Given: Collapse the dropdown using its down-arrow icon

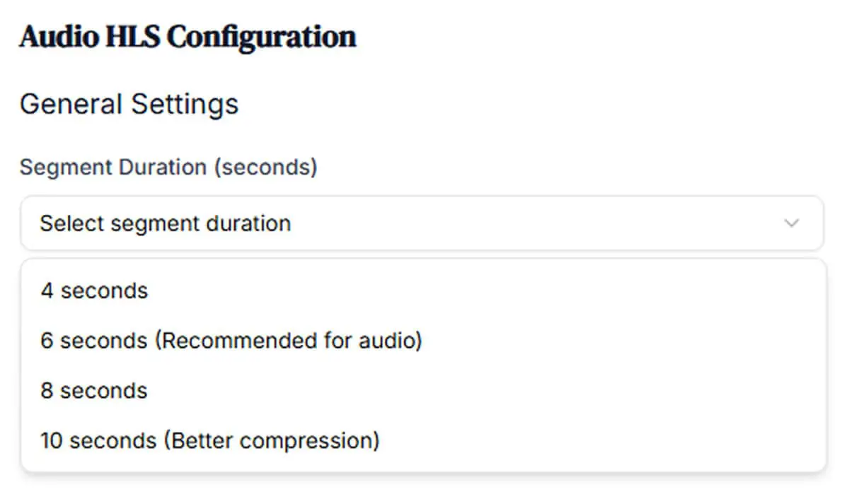Looking at the screenshot, I should pos(792,223).
